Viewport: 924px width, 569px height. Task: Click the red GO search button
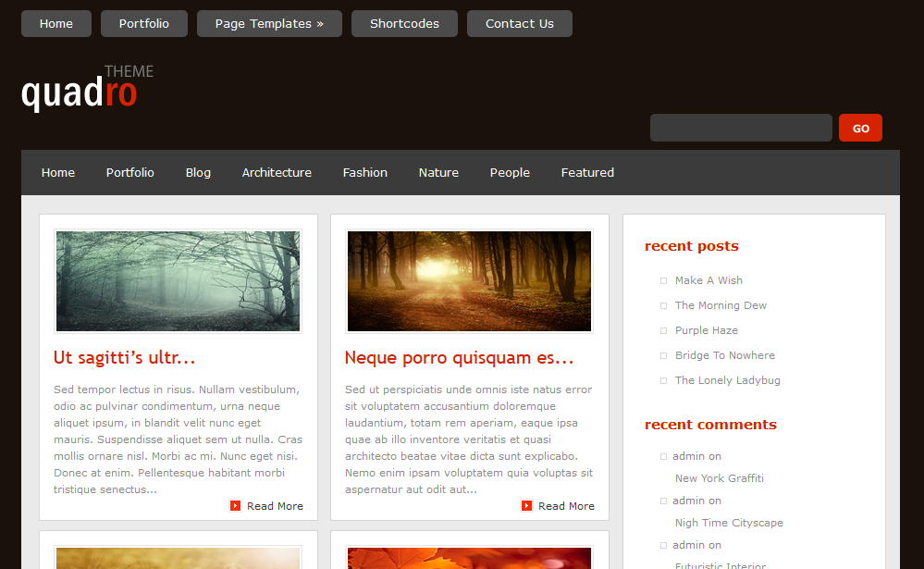tap(860, 128)
